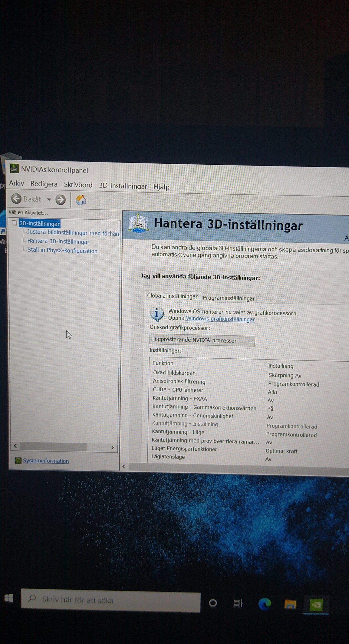
Task: Collapse the 3D-inställningar tree node
Action: 15,223
